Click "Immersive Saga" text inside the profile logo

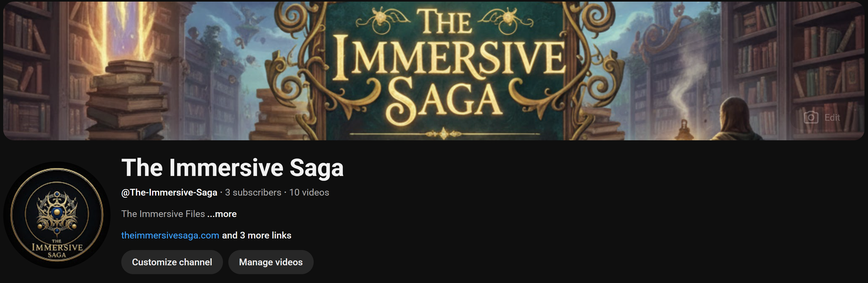tap(57, 249)
